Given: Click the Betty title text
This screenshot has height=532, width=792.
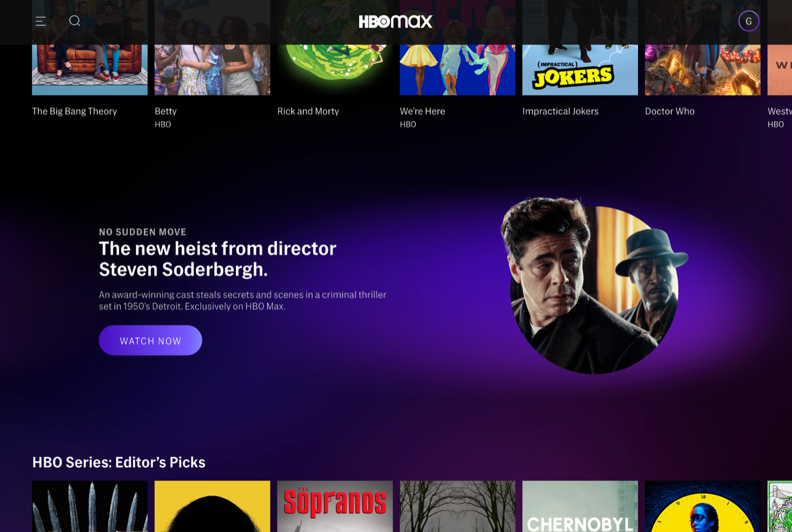Looking at the screenshot, I should click(166, 111).
